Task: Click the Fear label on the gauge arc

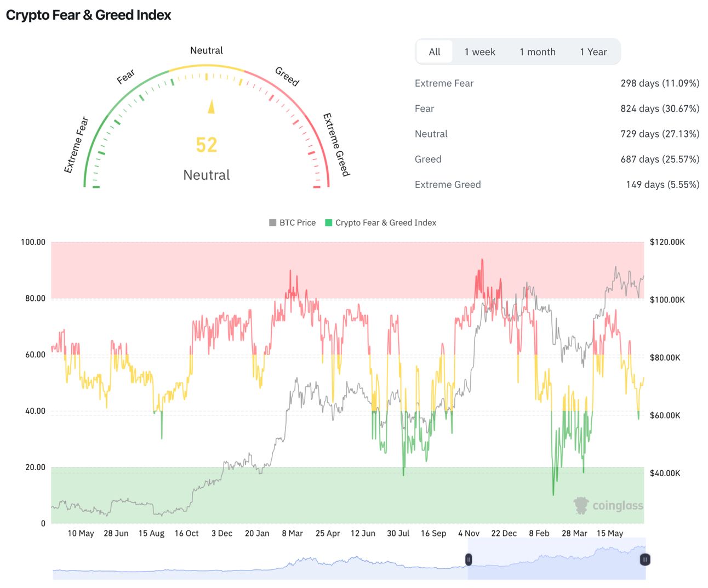Action: (126, 76)
